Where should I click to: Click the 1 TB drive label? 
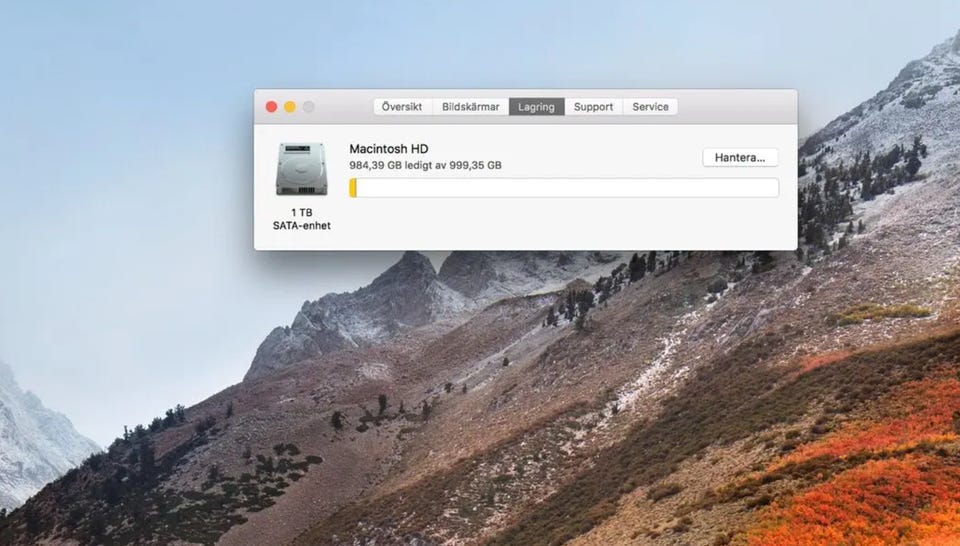302,212
